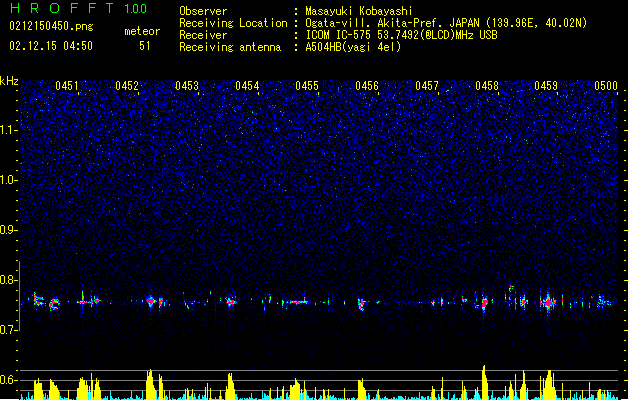Screen dimensions: 629x400
Task: Click the 0.9 frequency axis label
Action: coord(9,230)
